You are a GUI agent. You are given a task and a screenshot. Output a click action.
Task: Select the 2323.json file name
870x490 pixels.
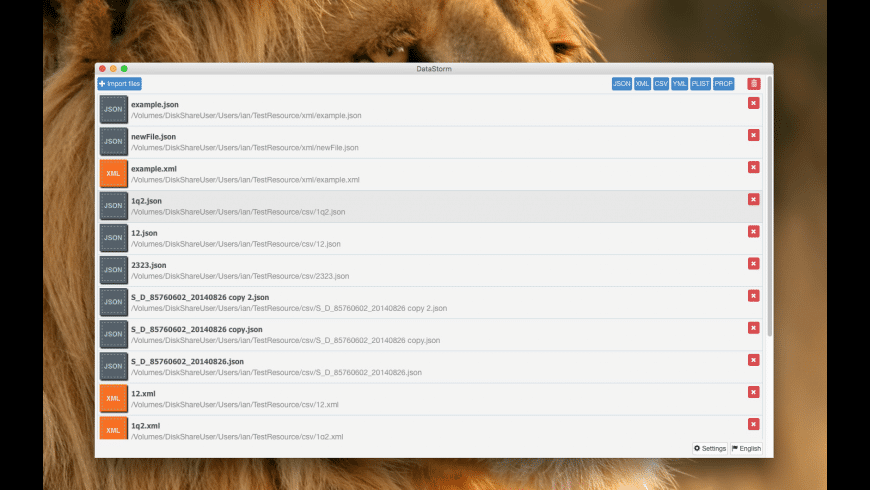tap(149, 265)
